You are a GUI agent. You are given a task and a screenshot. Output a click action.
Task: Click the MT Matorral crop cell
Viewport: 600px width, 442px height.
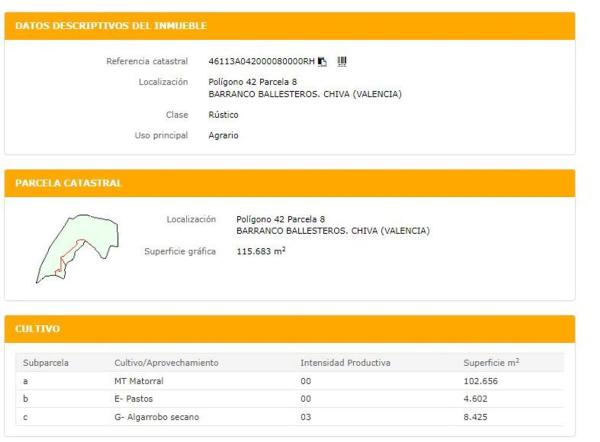click(141, 381)
